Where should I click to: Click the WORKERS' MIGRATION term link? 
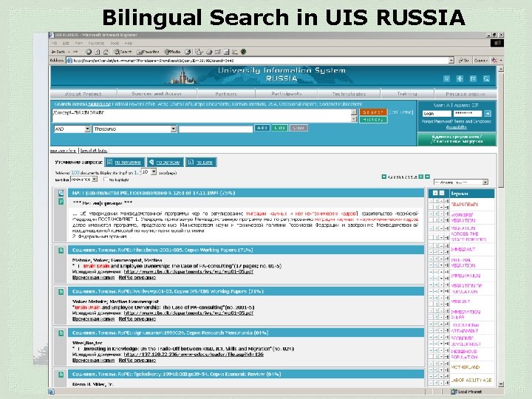(463, 217)
